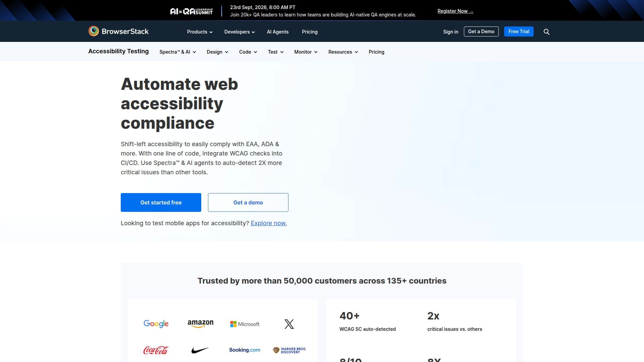Click the 'Shift-left accessibility' description paragraph
This screenshot has width=644, height=362.
pyautogui.click(x=202, y=158)
